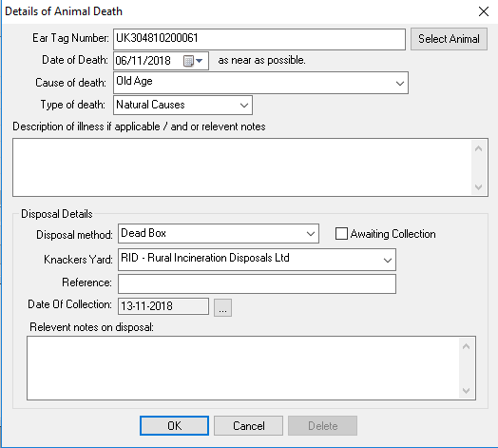The image size is (498, 448).
Task: Click into the Reference text field
Action: coord(257,284)
